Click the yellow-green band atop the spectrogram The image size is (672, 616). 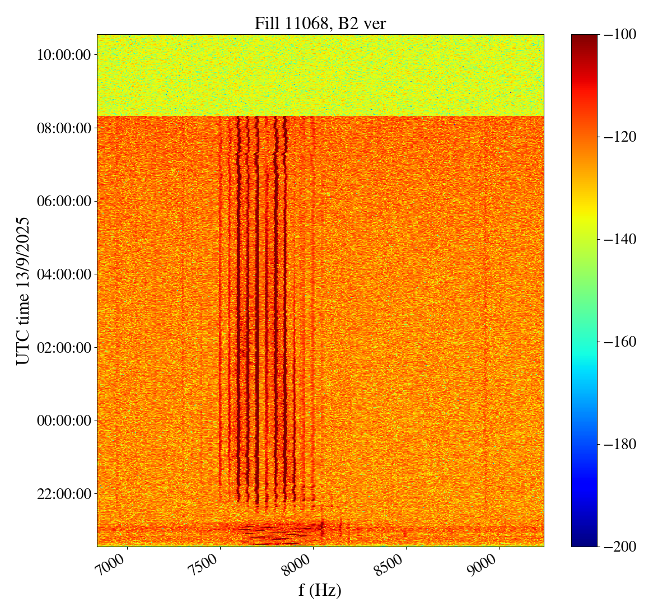(x=320, y=76)
